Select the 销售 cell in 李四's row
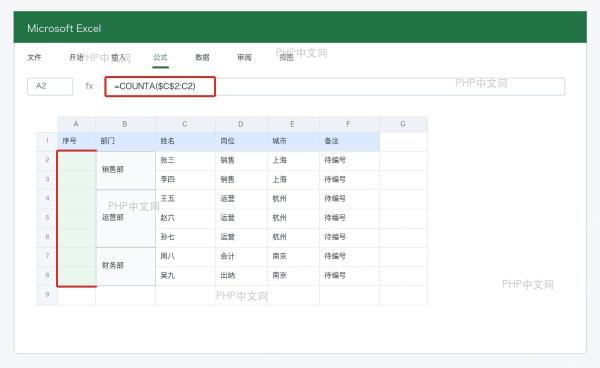Image resolution: width=600 pixels, height=368 pixels. tap(241, 179)
